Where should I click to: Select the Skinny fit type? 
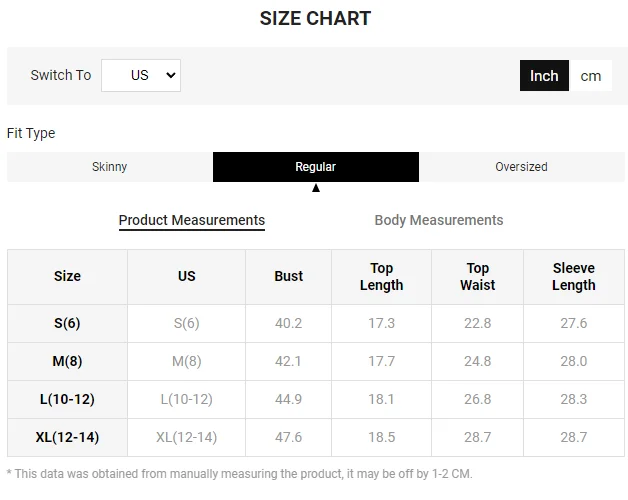[x=110, y=167]
